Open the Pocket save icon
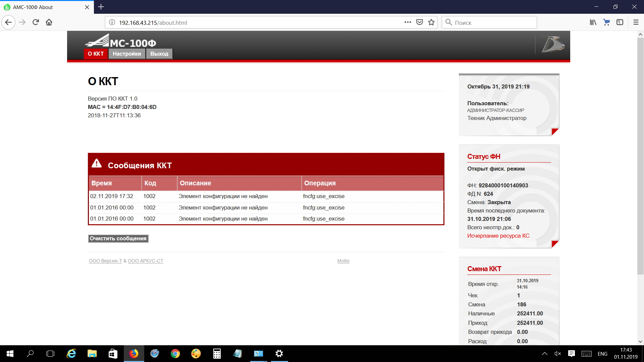The image size is (644, 362). [419, 22]
